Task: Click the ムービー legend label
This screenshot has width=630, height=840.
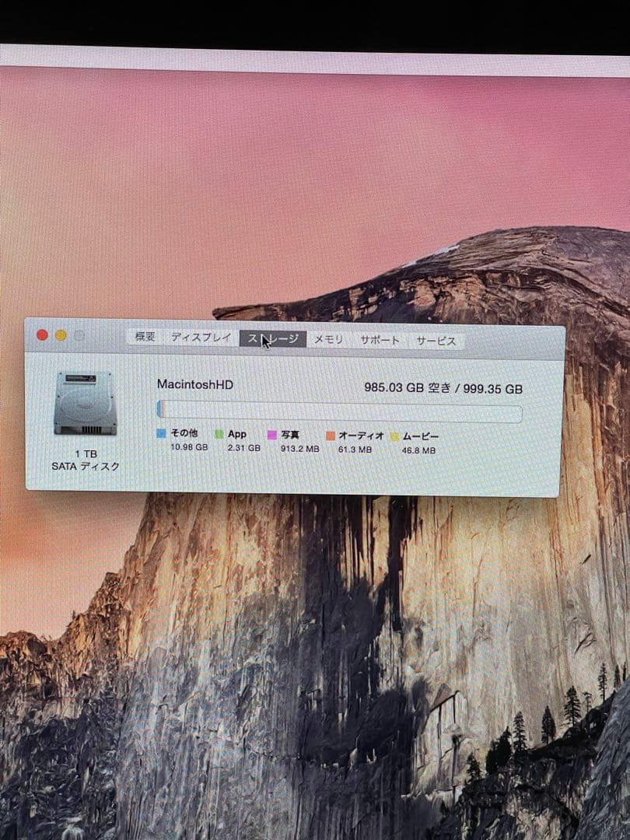Action: coord(421,436)
